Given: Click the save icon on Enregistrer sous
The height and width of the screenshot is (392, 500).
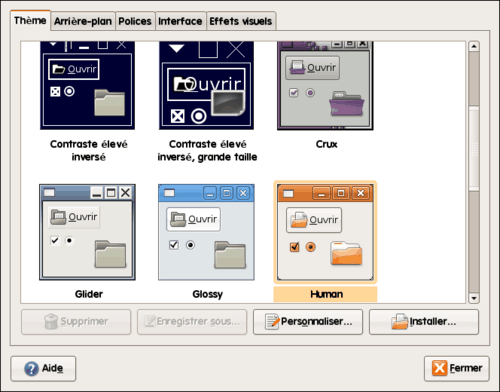Looking at the screenshot, I should click(149, 321).
